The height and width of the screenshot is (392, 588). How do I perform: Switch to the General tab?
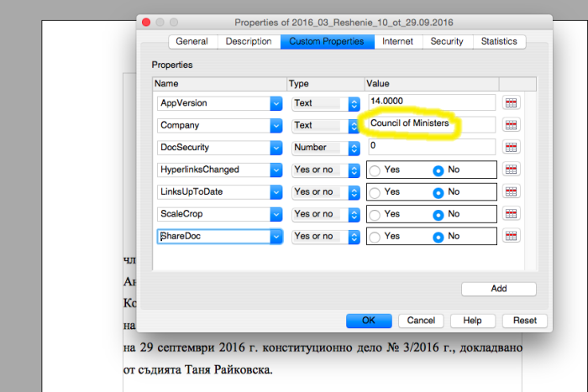[x=192, y=41]
